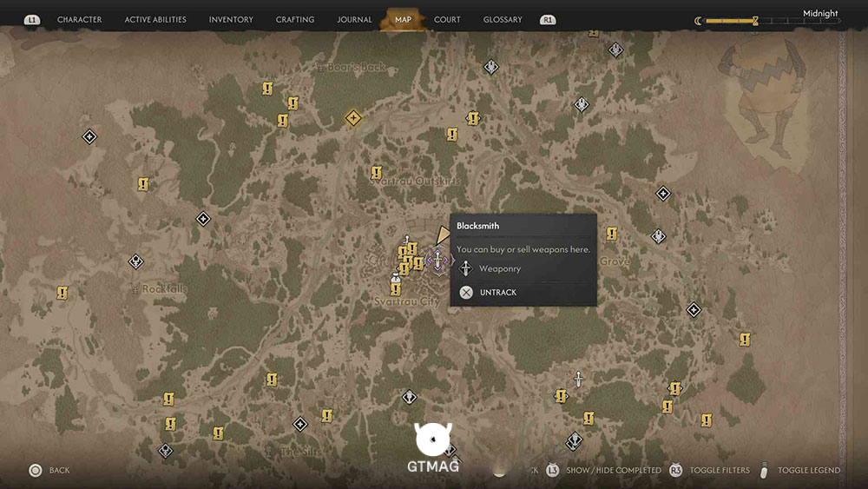Click The Silts map label
The image size is (868, 489).
point(300,452)
